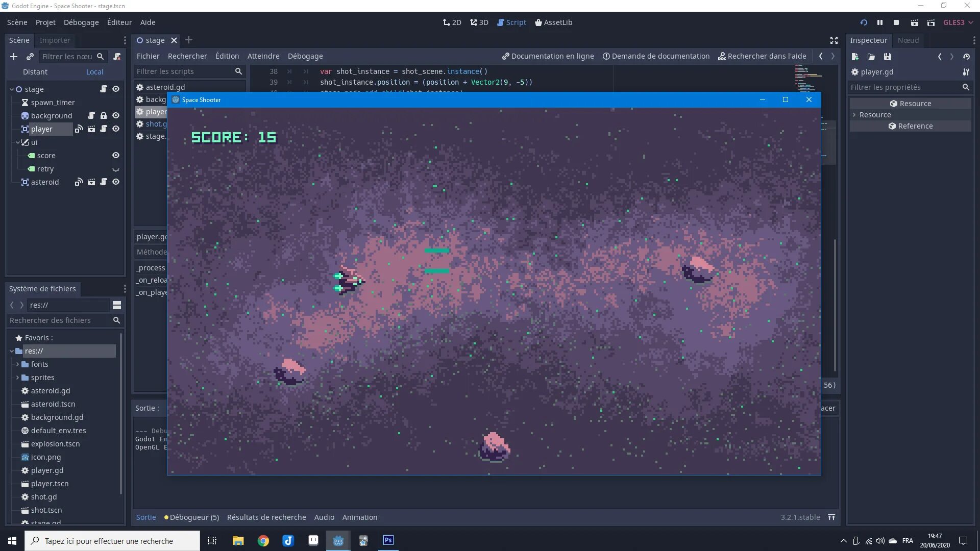Select asteroid.gd in script list
The width and height of the screenshot is (980, 551).
click(x=165, y=87)
